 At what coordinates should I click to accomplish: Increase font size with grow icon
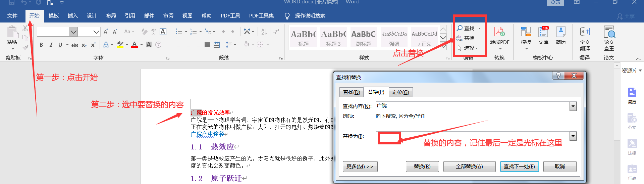106,32
